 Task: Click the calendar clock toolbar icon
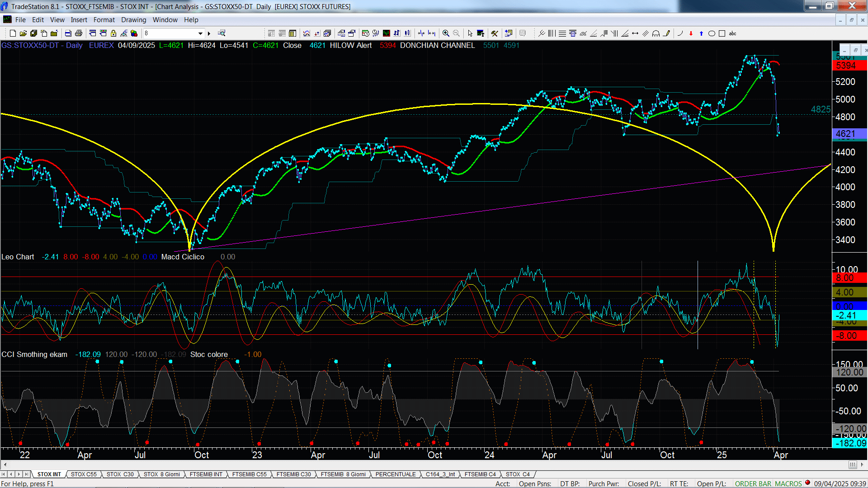366,33
